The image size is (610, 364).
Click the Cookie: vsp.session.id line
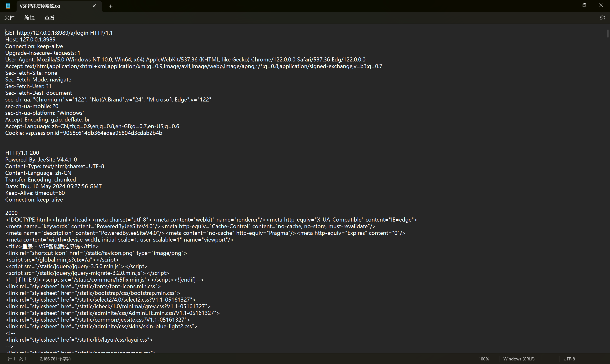pos(84,133)
